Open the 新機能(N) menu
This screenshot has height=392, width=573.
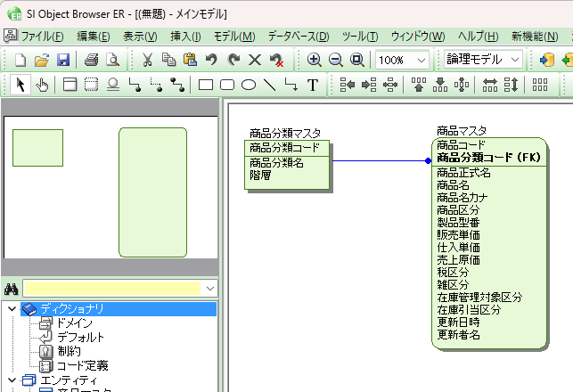535,37
